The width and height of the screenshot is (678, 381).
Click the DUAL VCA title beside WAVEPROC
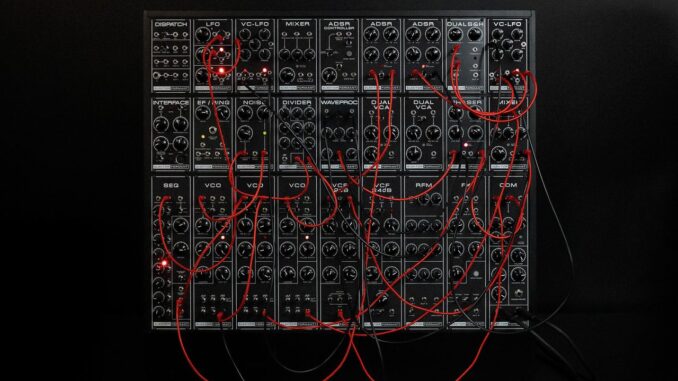pyautogui.click(x=381, y=106)
